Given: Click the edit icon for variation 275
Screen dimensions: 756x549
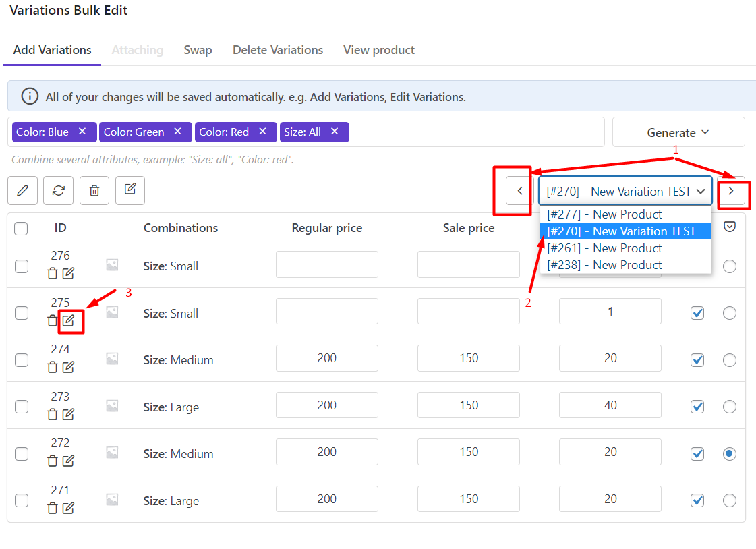Looking at the screenshot, I should point(68,320).
